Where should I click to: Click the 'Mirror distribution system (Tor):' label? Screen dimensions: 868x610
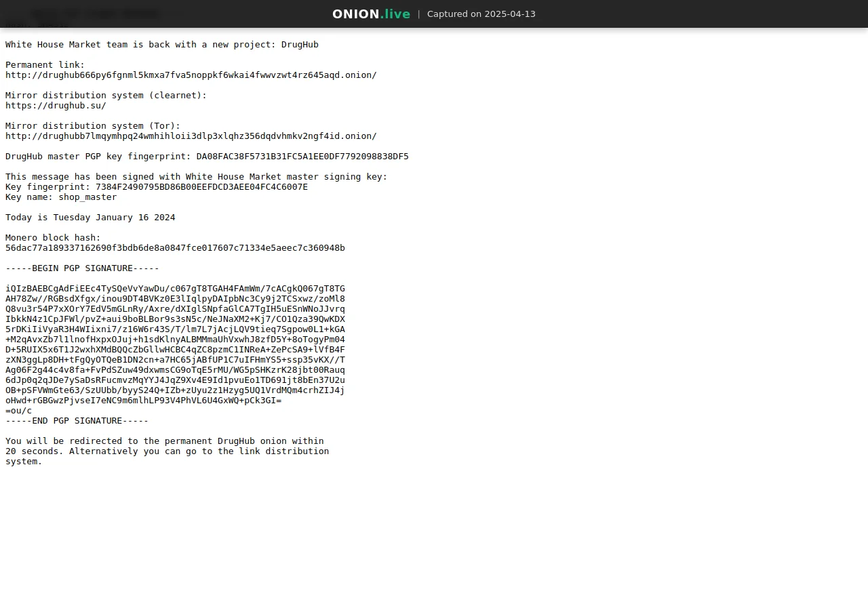(x=93, y=126)
